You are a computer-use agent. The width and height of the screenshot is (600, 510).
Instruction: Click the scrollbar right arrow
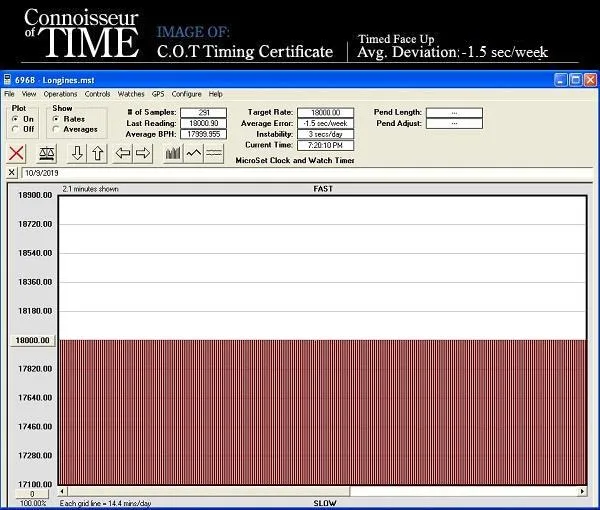[x=582, y=491]
